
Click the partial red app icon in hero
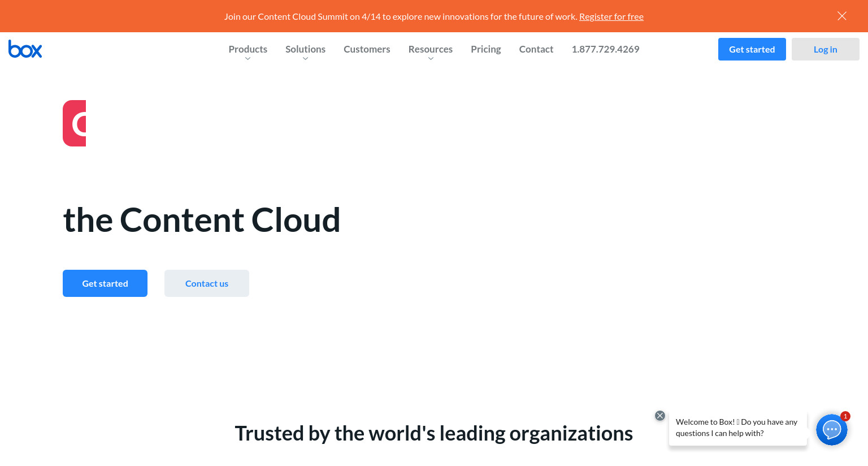pos(74,123)
